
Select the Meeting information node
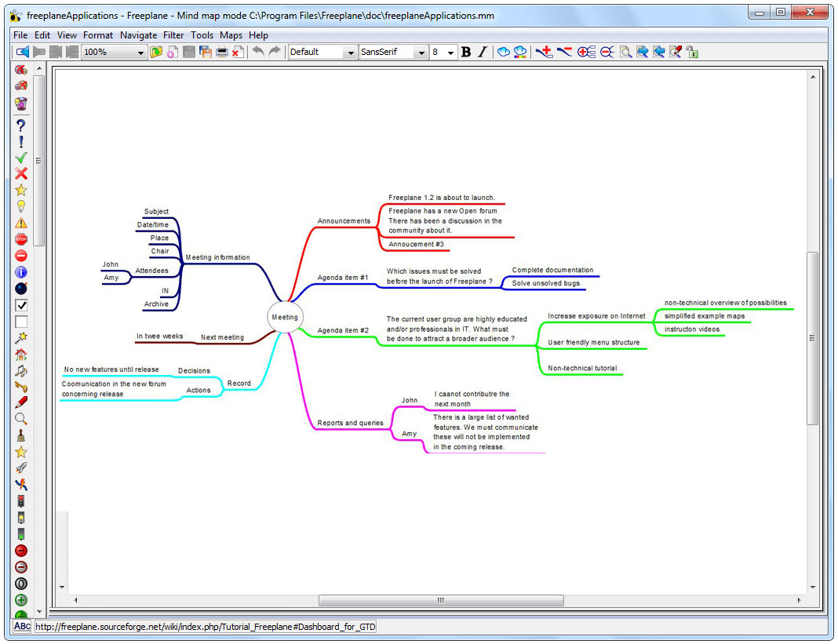[x=217, y=257]
